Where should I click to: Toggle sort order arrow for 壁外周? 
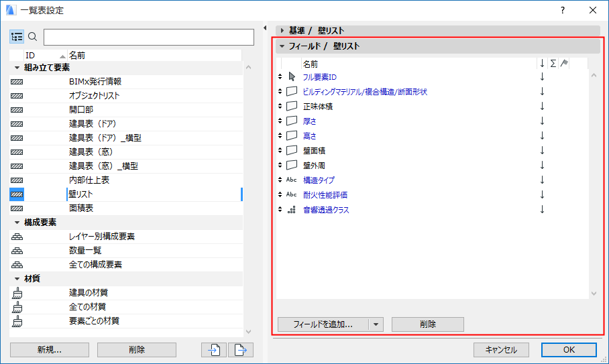pyautogui.click(x=542, y=165)
